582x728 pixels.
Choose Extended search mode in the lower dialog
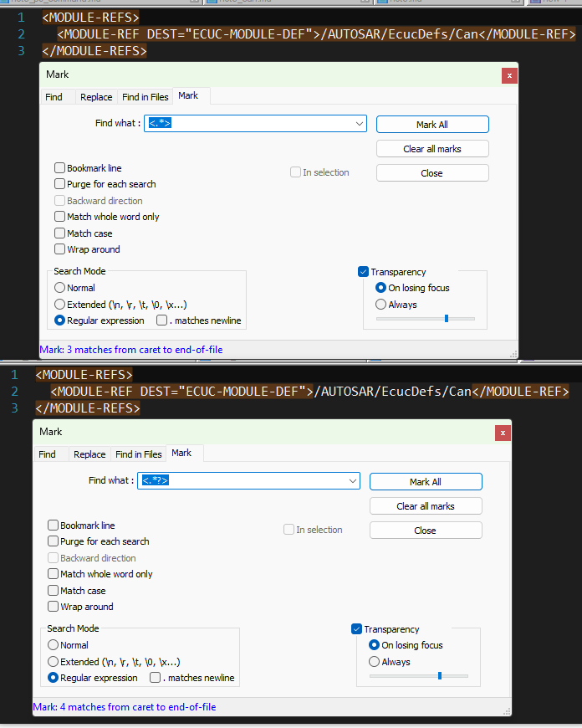pos(54,662)
